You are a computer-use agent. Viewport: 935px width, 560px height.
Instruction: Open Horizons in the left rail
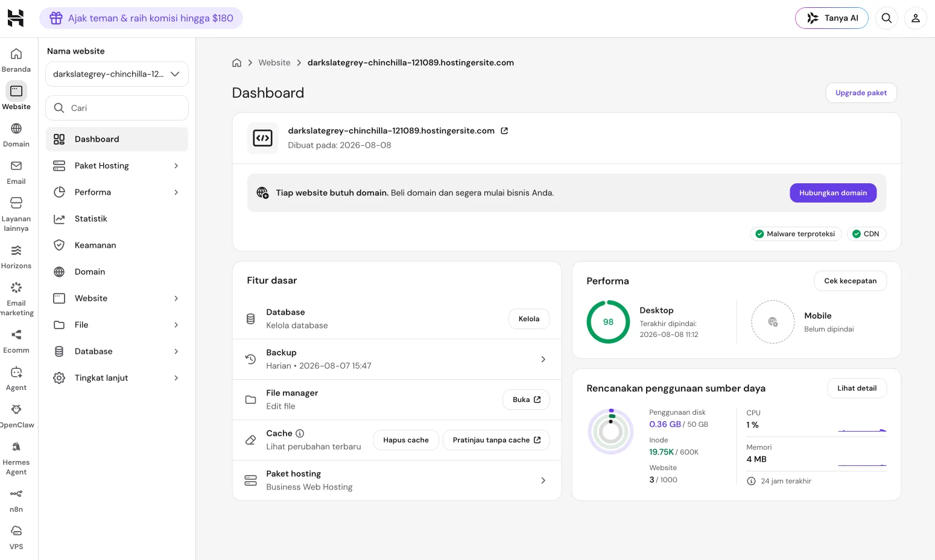[16, 257]
